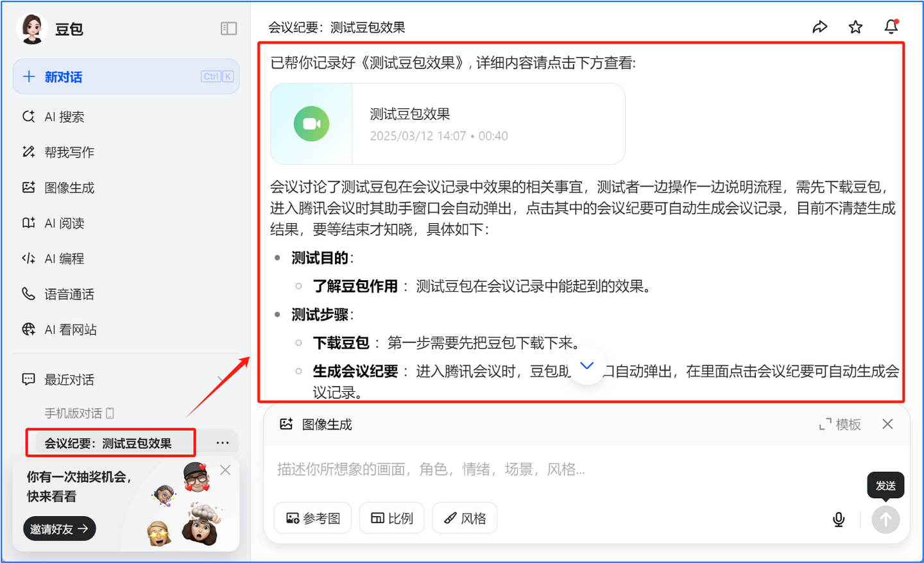
Task: Share the conversation with the share icon
Action: click(x=819, y=27)
